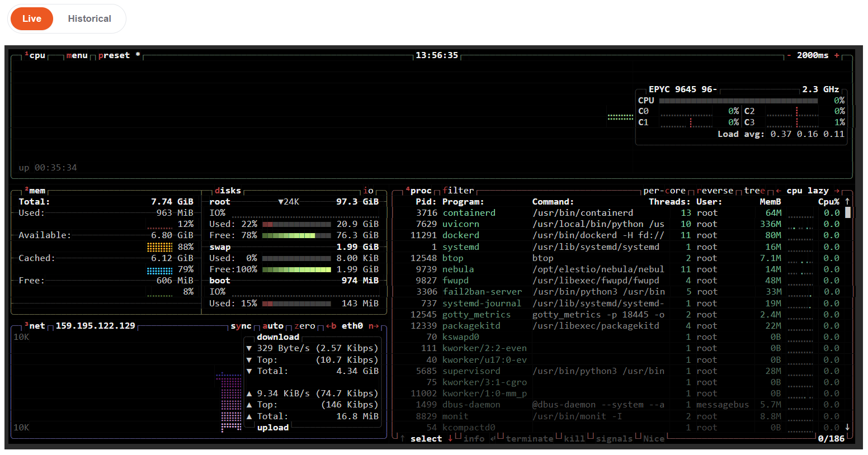The width and height of the screenshot is (868, 455).
Task: Click the Nice option
Action: click(654, 439)
